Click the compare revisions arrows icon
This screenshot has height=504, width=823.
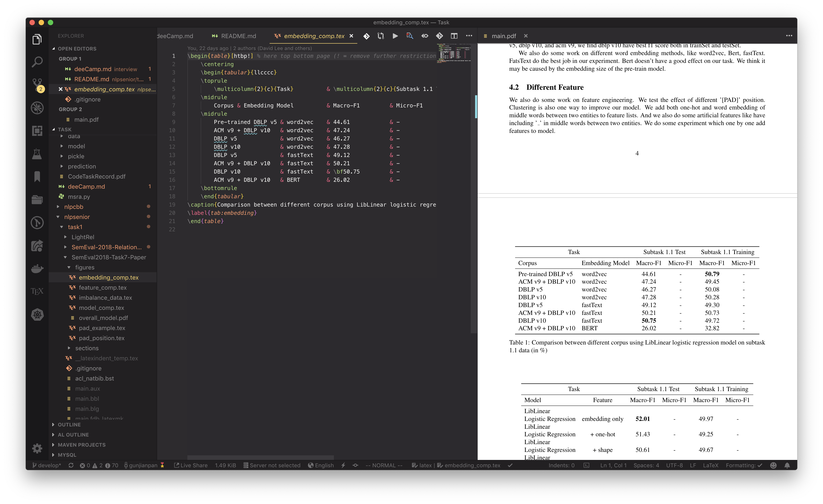[x=381, y=36]
